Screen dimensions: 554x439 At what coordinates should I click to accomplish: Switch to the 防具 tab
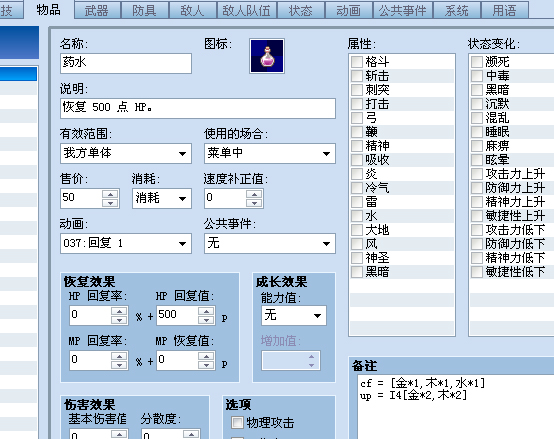[145, 11]
